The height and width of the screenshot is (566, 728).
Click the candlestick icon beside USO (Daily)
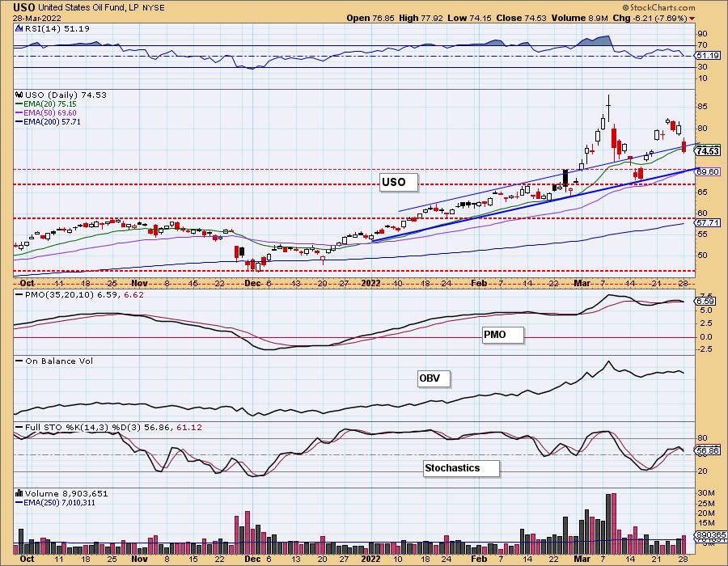tap(19, 95)
